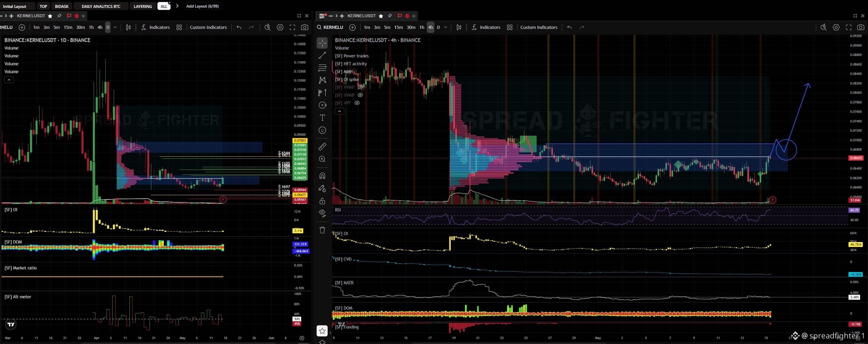
Task: Show the second hidden [SF] VWAP indicator
Action: tap(360, 95)
